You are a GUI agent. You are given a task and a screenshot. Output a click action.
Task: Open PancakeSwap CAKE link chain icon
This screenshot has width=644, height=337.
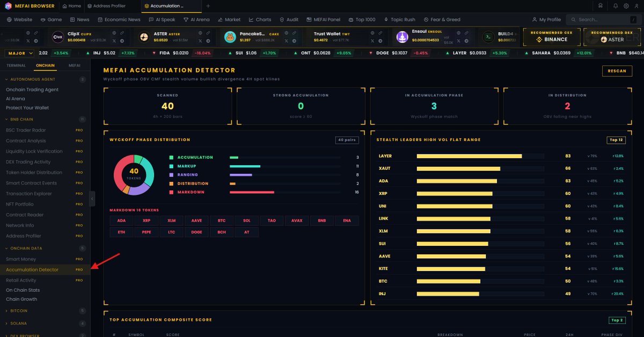point(294,33)
